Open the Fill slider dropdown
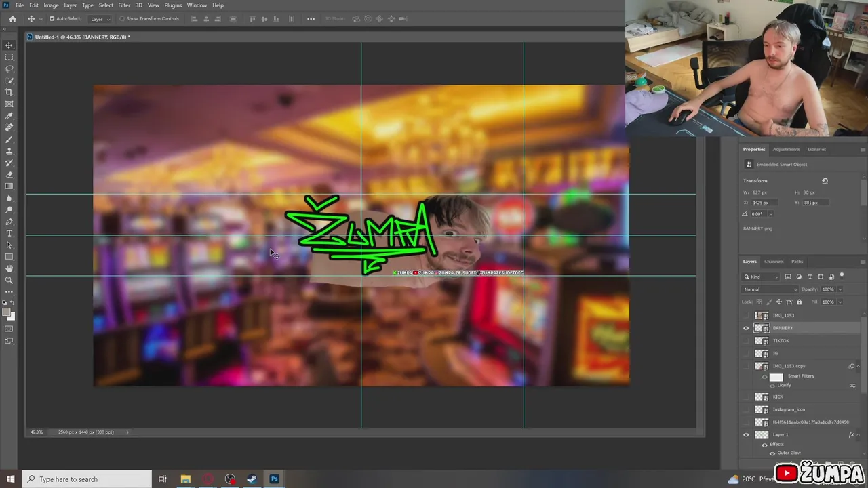868x488 pixels. tap(840, 302)
